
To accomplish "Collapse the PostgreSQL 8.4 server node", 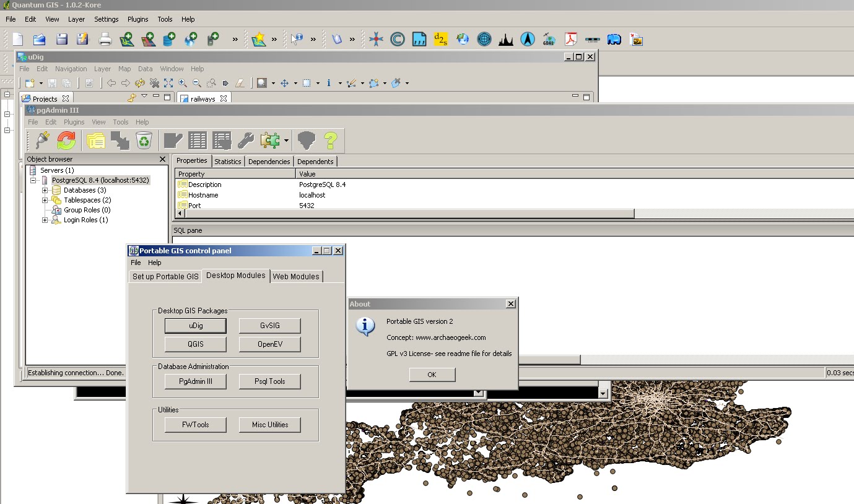I will coord(33,180).
